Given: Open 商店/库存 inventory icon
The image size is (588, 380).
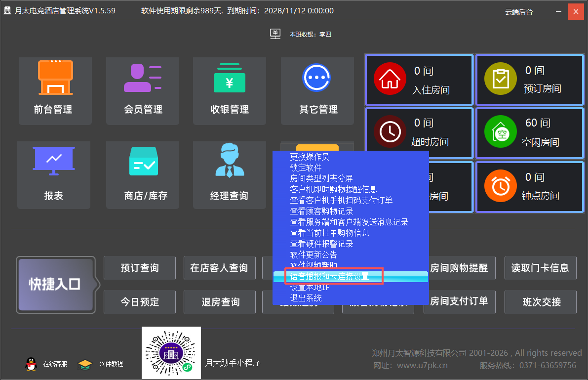Looking at the screenshot, I should (143, 161).
